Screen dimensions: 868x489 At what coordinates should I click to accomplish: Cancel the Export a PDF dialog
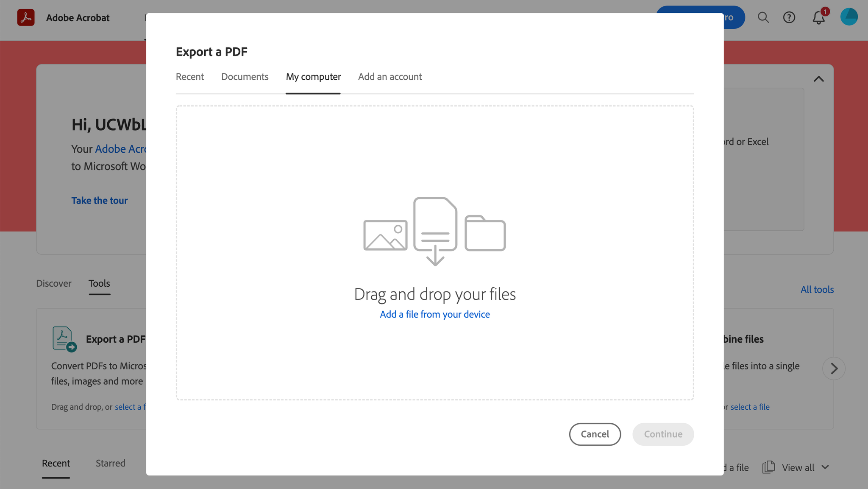595,434
